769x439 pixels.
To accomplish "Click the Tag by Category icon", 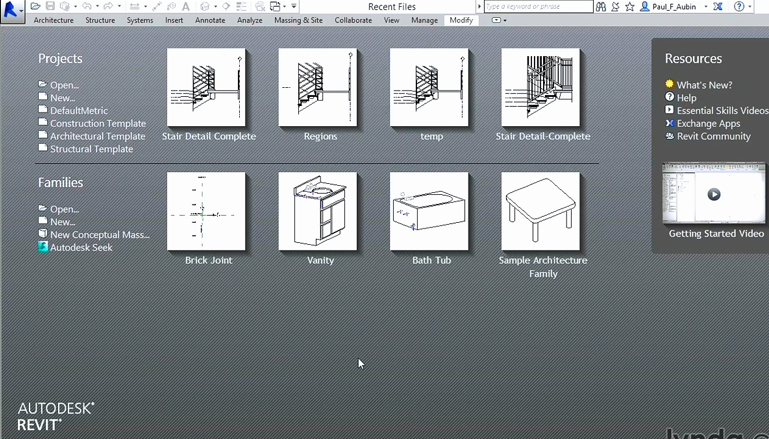I will (171, 6).
